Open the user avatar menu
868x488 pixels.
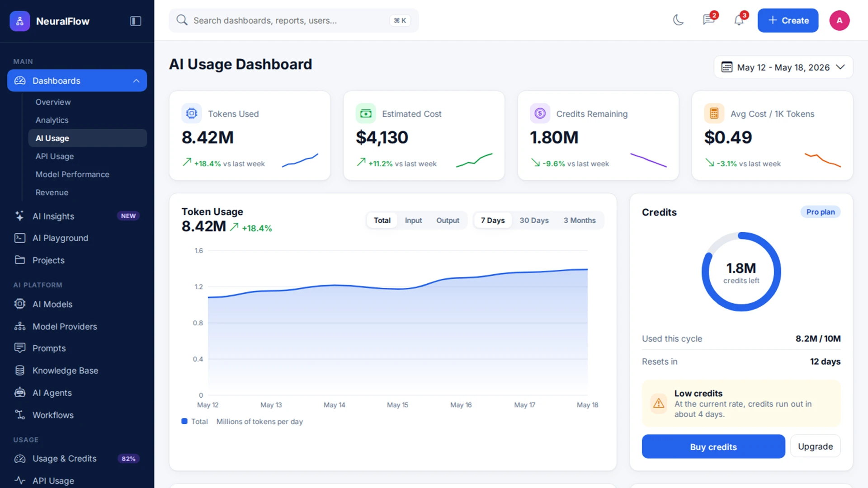[x=840, y=20]
